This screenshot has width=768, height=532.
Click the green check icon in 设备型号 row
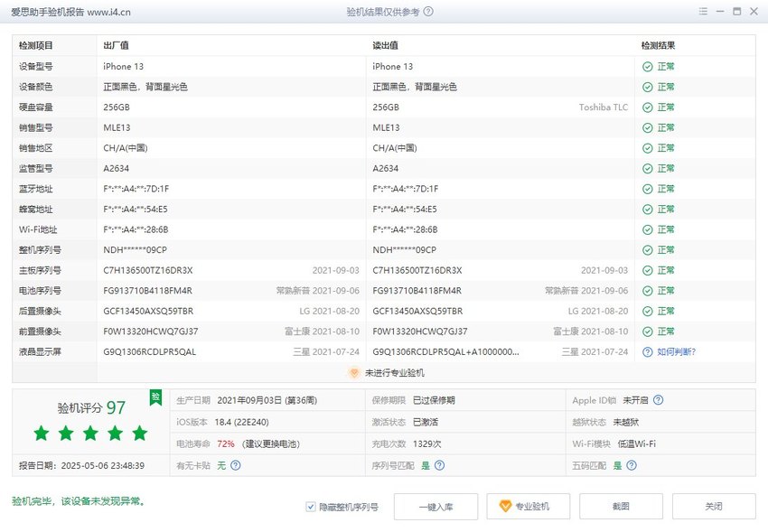pyautogui.click(x=648, y=67)
